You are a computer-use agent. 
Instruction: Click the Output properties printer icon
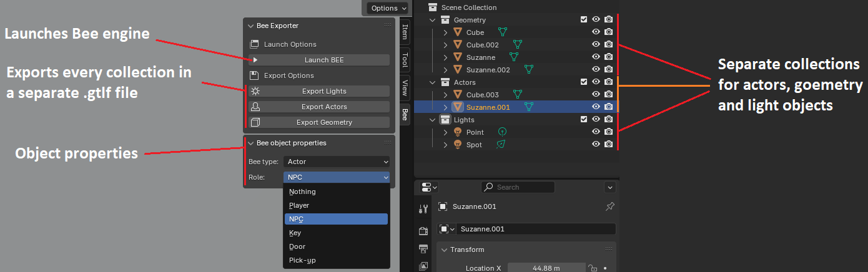[424, 249]
